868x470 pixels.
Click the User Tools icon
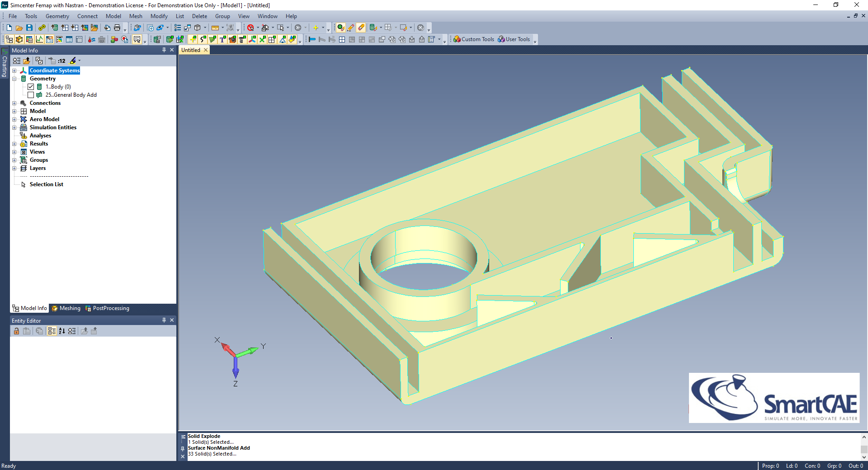501,39
